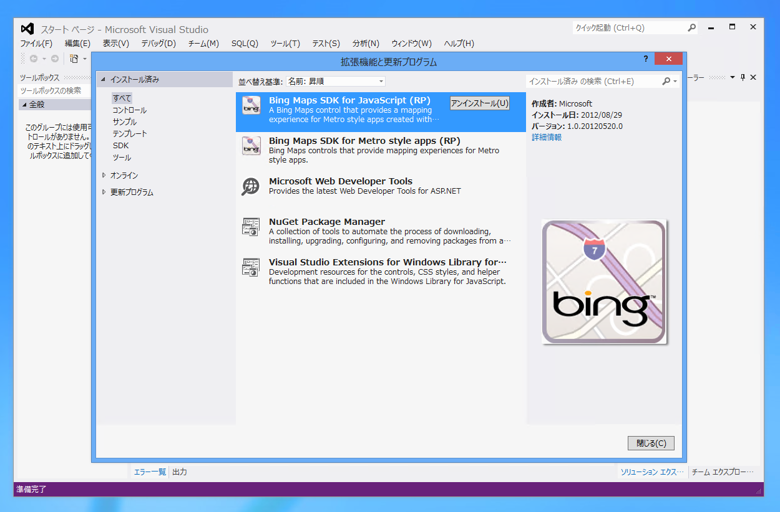Click the Microsoft Web Developer Tools globe icon
Screen dimensions: 780x512
(x=251, y=187)
